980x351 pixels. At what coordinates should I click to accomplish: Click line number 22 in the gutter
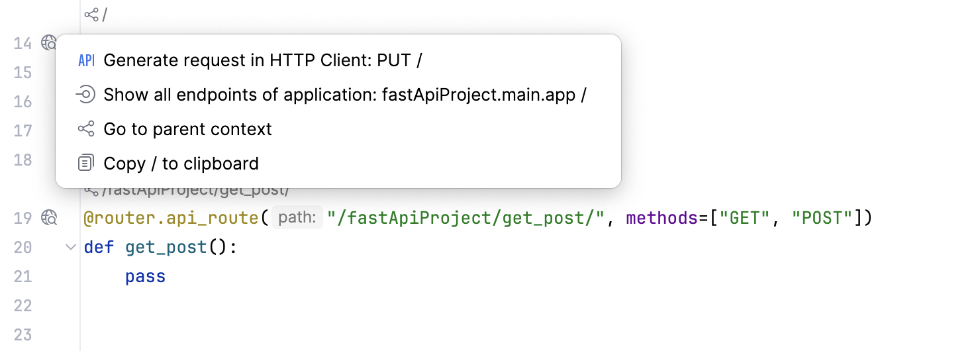tap(23, 305)
